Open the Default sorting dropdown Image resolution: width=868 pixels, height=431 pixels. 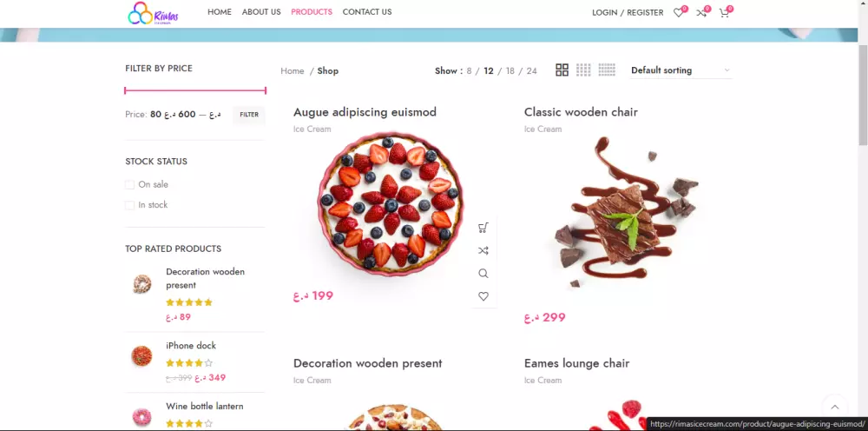(681, 70)
